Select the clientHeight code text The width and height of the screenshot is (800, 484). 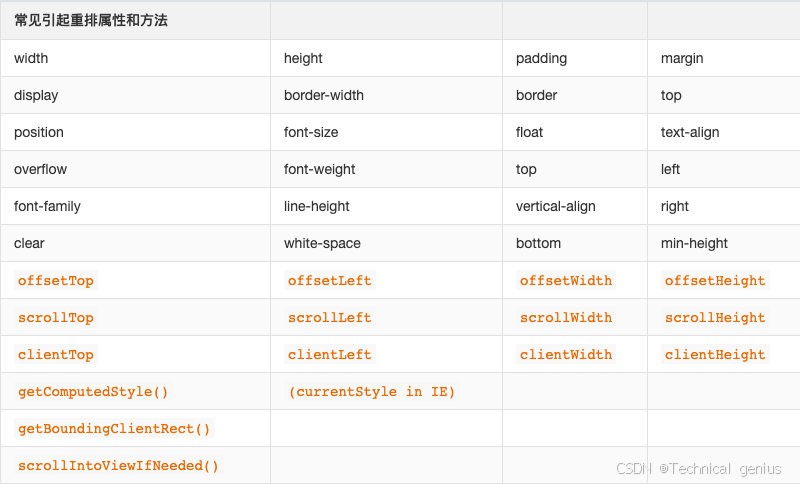715,355
